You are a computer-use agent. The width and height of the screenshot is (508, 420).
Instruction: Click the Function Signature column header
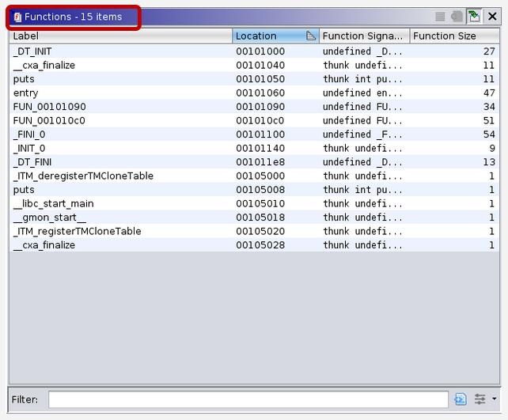364,36
